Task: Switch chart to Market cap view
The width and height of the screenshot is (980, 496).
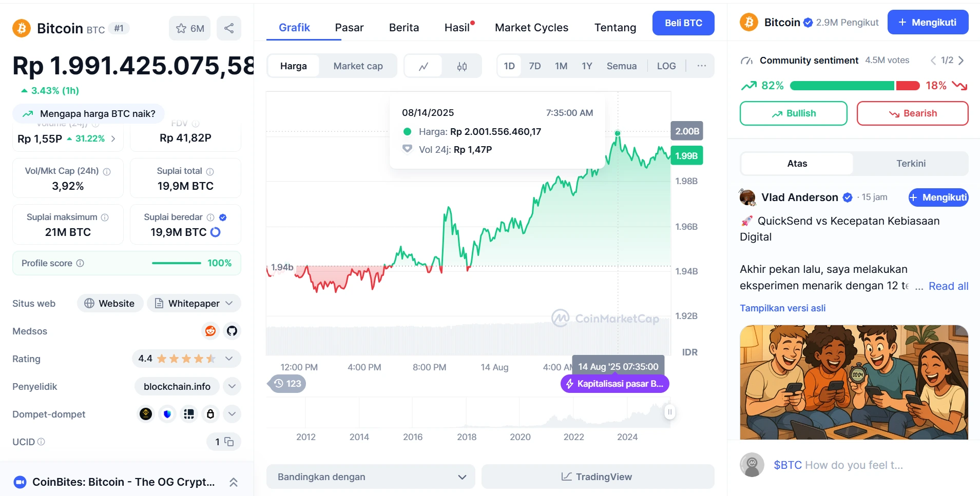Action: pos(358,66)
